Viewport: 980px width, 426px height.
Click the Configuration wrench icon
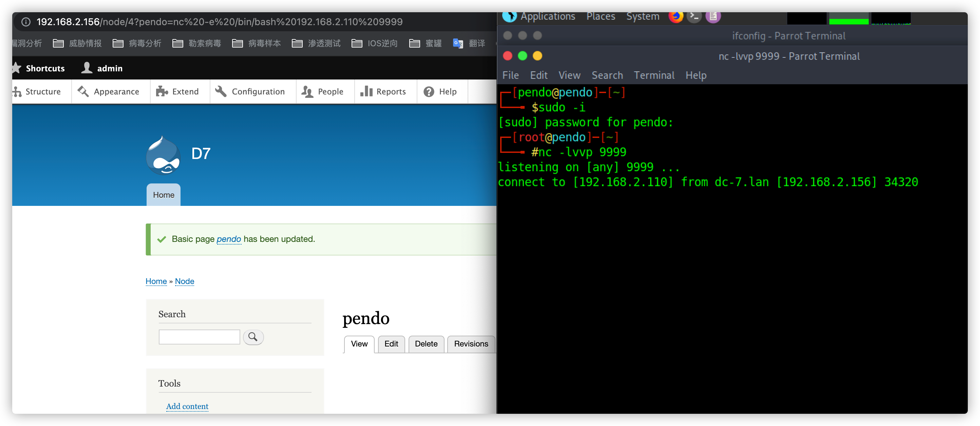(221, 91)
